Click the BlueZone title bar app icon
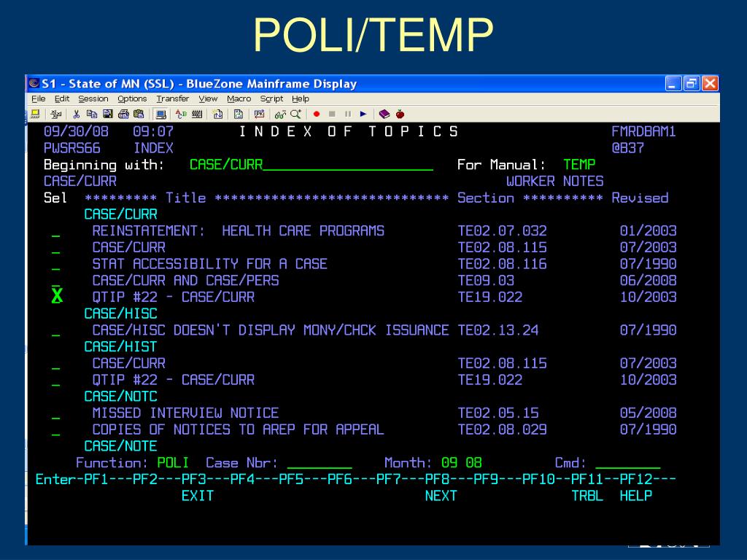747x560 pixels. point(34,83)
